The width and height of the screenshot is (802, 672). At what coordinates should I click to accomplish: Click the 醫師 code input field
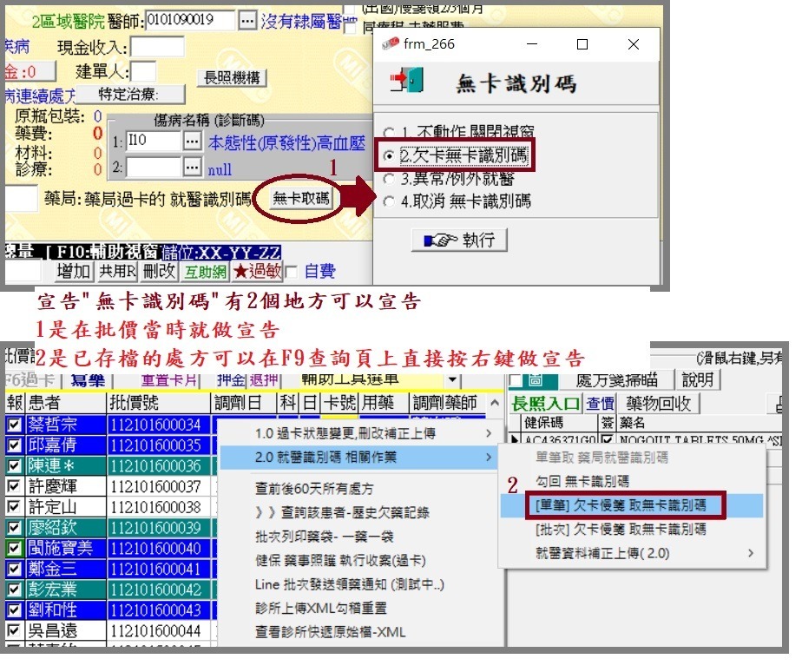coord(190,21)
